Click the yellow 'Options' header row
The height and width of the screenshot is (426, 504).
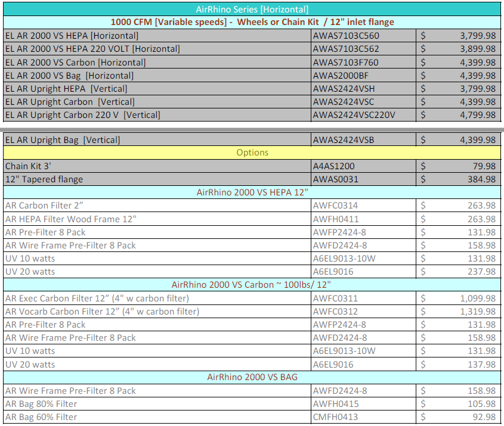[x=252, y=153]
